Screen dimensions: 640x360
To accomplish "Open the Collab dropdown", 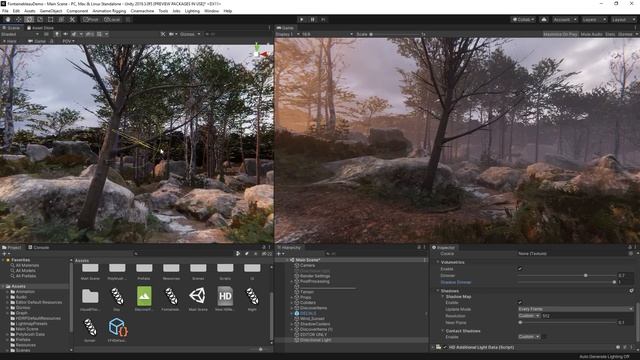I will (523, 20).
